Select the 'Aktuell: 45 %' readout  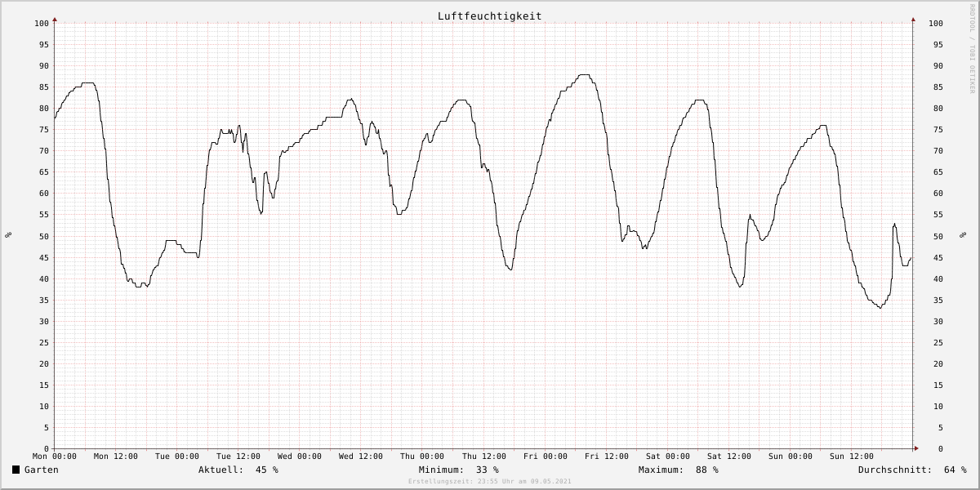(238, 470)
